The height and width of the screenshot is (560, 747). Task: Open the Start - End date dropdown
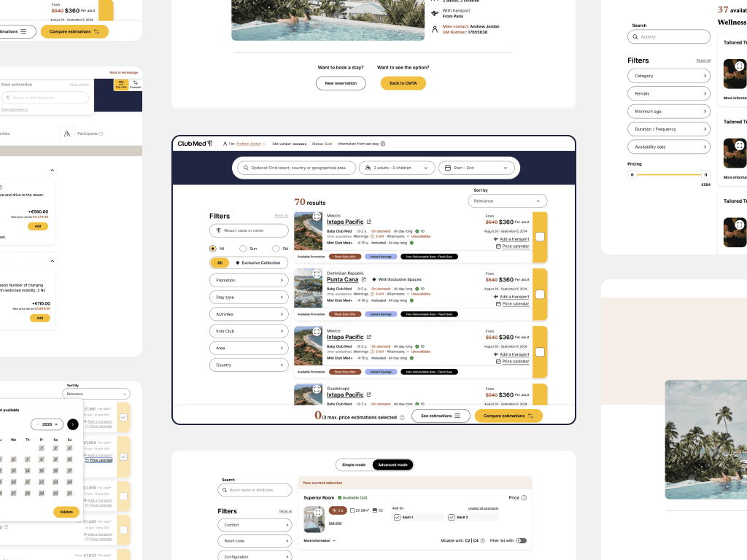click(476, 168)
